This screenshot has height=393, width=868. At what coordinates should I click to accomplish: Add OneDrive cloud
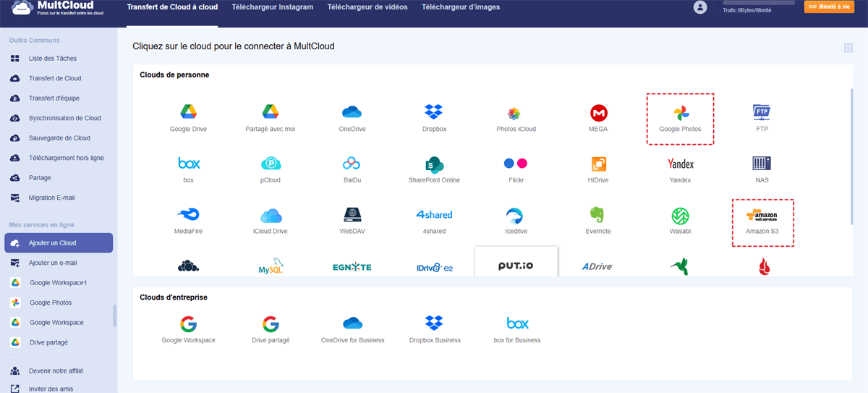[x=352, y=118]
